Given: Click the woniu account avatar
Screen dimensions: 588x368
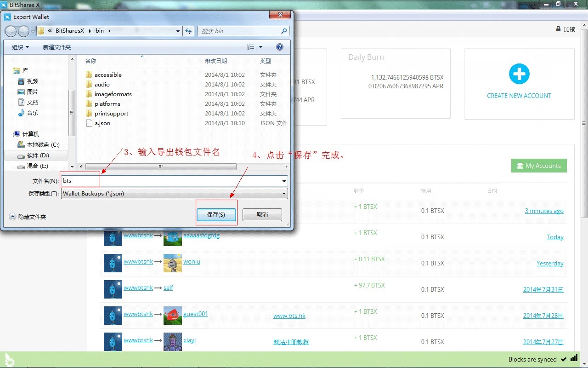Looking at the screenshot, I should (x=172, y=263).
